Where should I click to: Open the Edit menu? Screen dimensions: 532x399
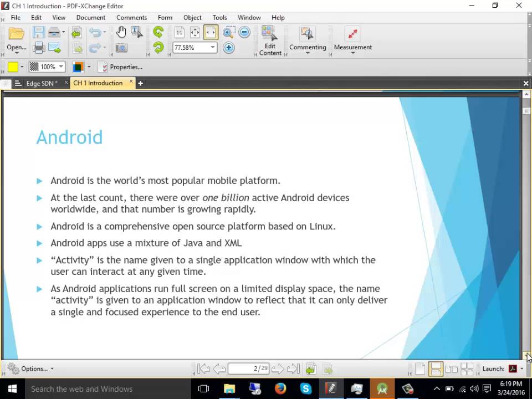click(37, 18)
